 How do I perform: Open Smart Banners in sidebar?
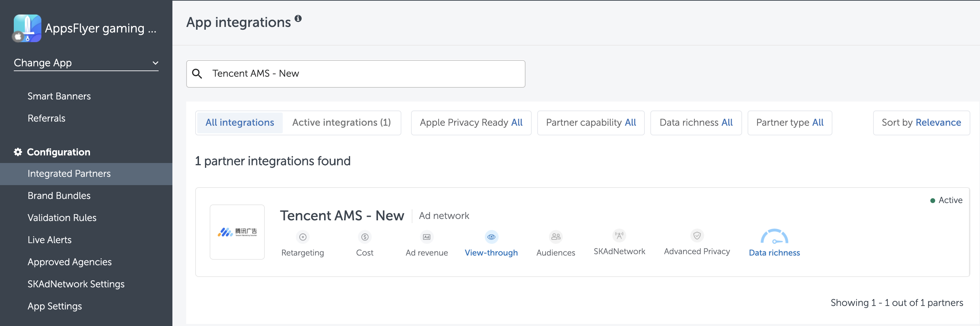click(59, 96)
